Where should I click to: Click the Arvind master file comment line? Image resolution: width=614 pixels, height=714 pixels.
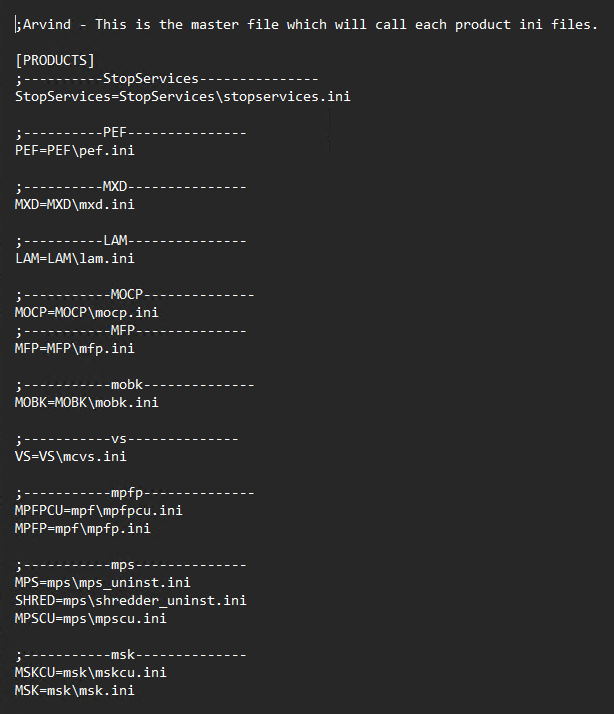(306, 24)
